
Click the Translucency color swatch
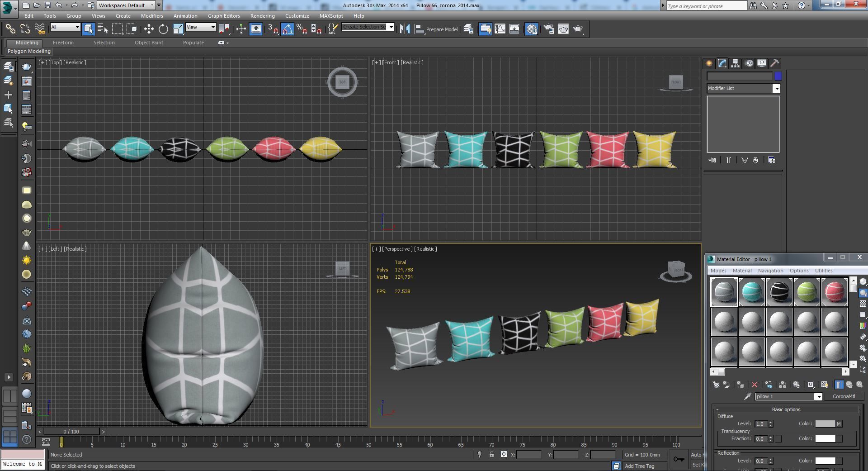[825, 438]
